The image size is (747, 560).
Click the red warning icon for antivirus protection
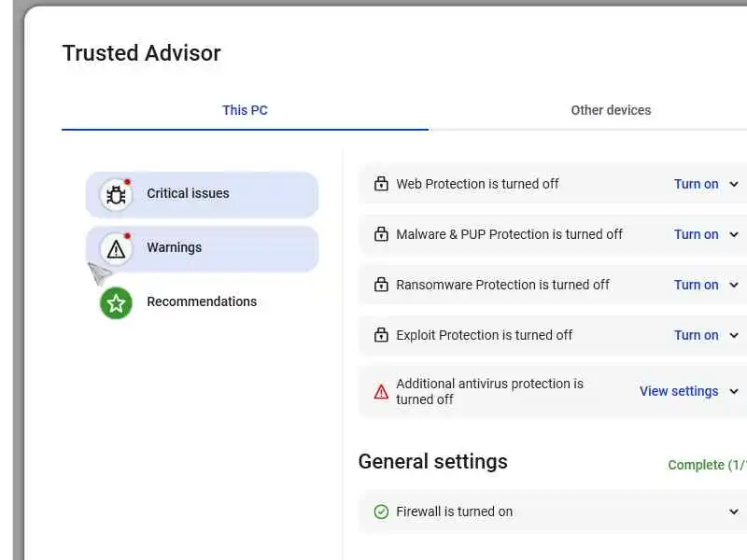pyautogui.click(x=381, y=392)
